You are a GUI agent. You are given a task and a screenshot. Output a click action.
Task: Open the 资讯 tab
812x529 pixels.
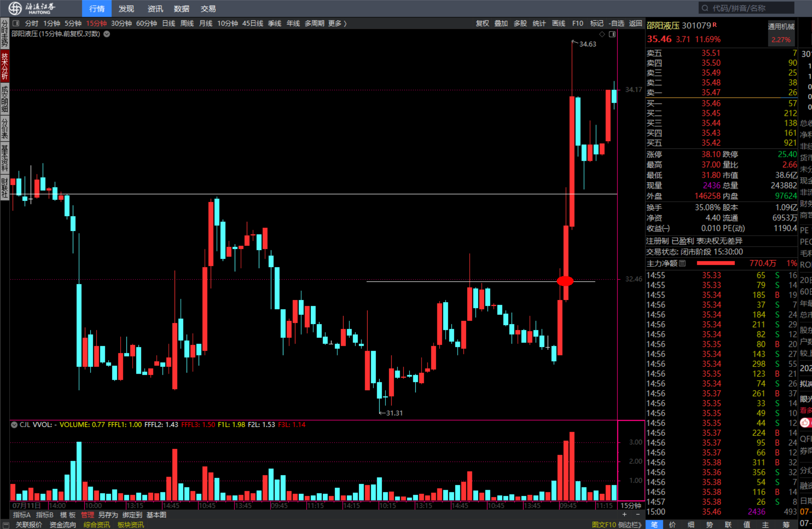[x=155, y=8]
